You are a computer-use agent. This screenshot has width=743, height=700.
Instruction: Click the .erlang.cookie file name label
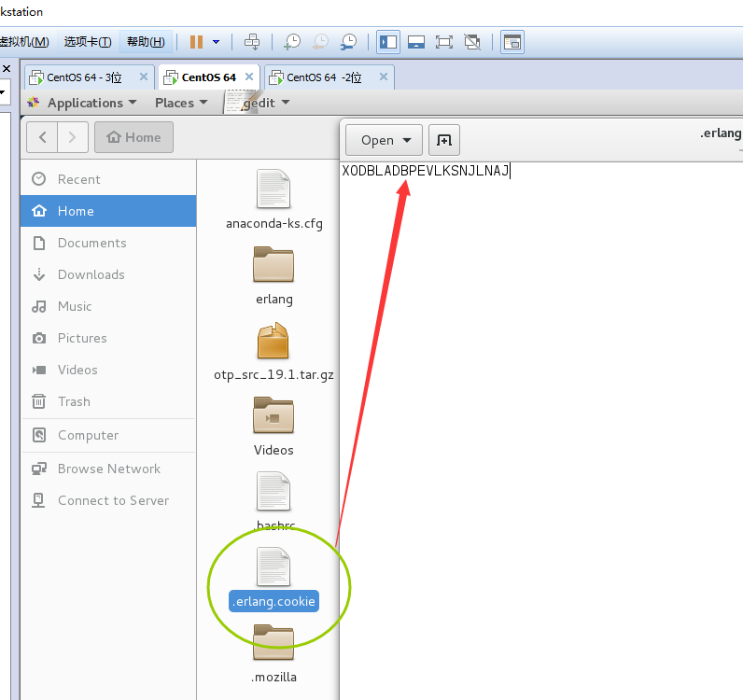pyautogui.click(x=273, y=601)
